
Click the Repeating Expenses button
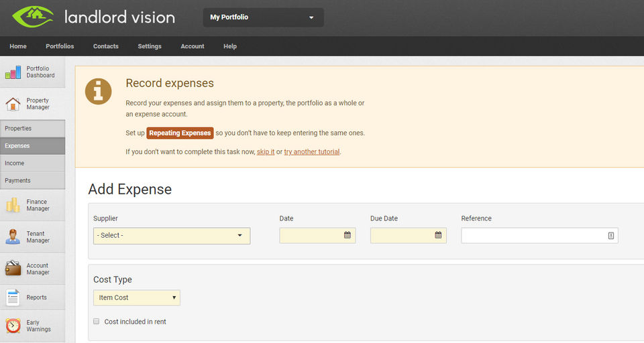coord(180,133)
